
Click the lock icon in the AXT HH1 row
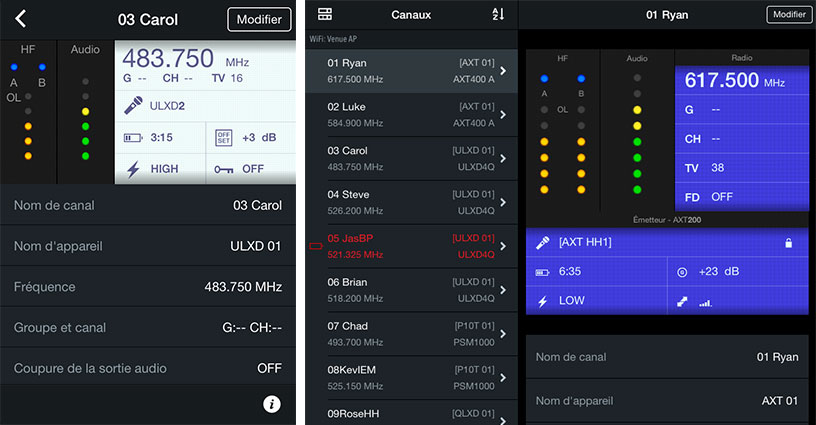pyautogui.click(x=788, y=243)
